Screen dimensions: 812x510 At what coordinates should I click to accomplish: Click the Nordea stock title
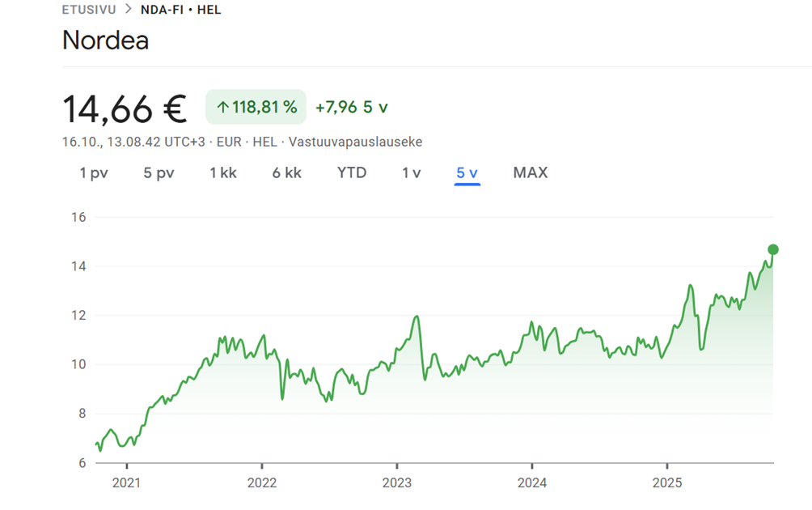105,40
